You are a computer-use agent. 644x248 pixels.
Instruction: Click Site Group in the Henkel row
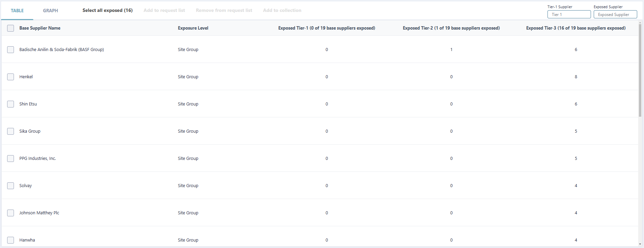[x=188, y=77]
